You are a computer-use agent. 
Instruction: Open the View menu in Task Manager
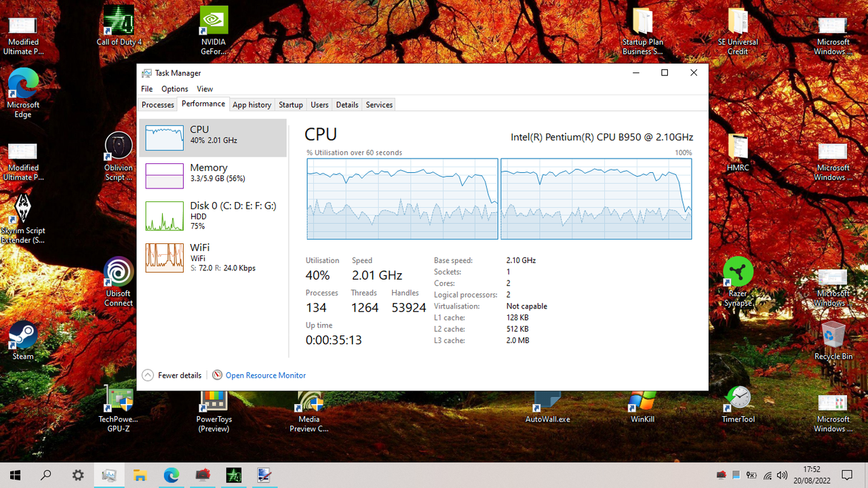click(205, 89)
